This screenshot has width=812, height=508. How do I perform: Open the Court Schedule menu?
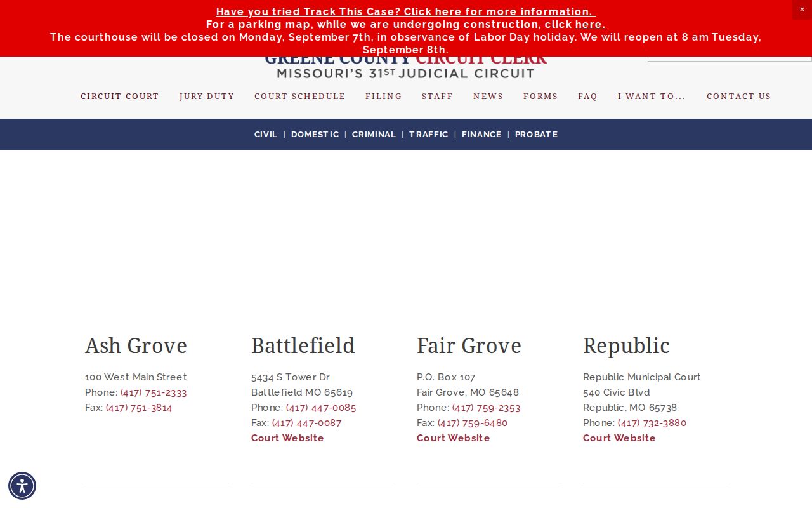tap(300, 97)
